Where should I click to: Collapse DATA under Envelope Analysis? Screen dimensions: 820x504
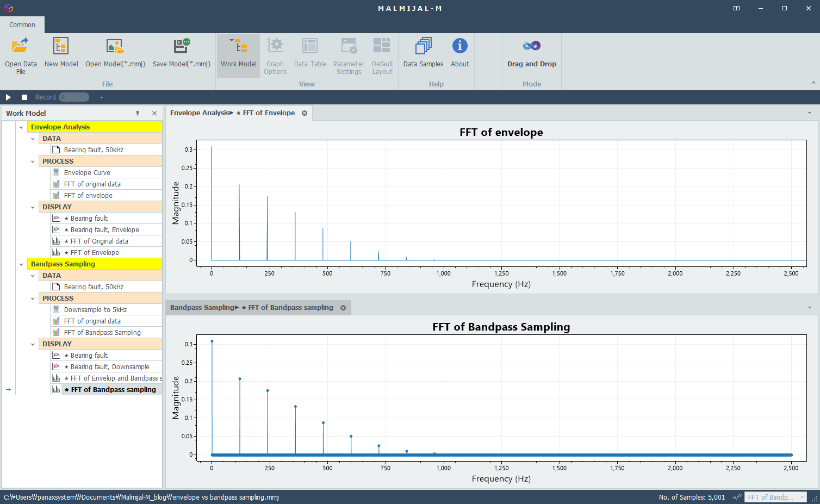tap(33, 139)
